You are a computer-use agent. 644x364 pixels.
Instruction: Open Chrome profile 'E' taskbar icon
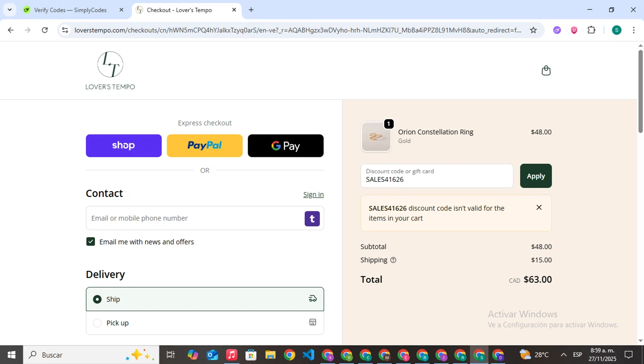pyautogui.click(x=404, y=355)
